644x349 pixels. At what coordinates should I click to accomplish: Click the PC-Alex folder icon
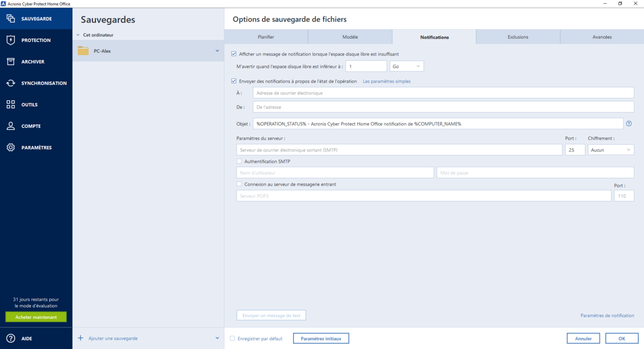point(83,51)
